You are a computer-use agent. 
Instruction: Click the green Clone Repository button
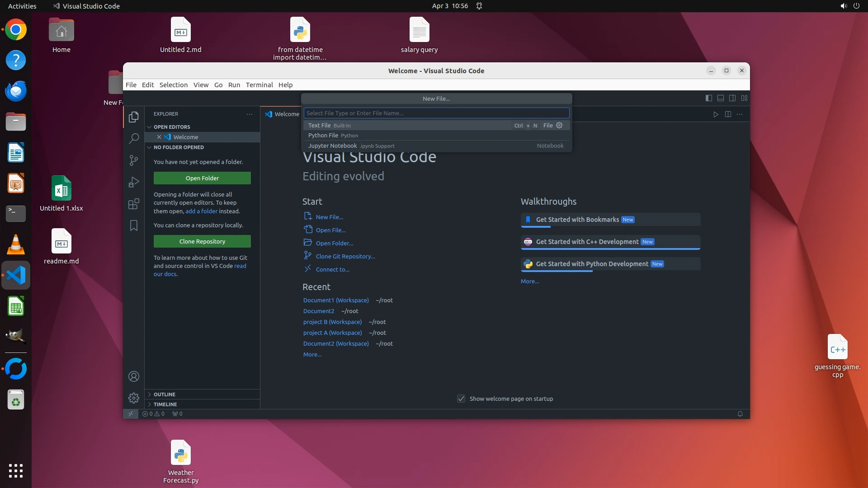[202, 241]
